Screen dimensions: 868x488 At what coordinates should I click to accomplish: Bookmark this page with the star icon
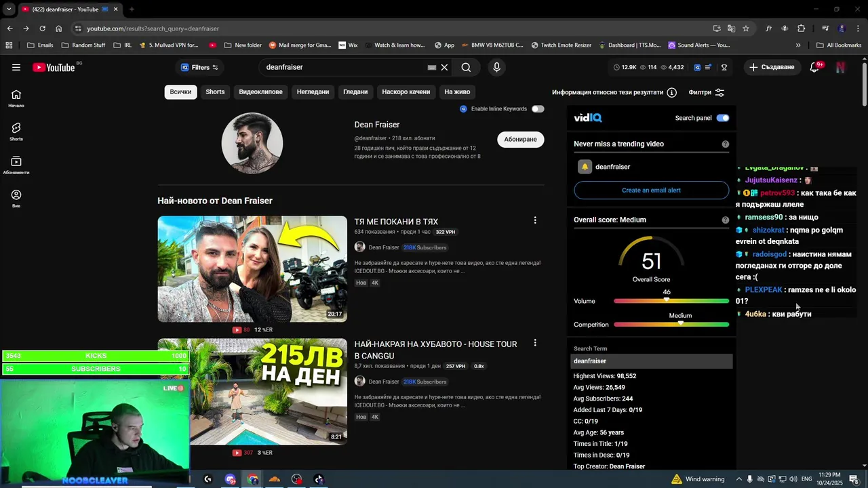coord(746,28)
